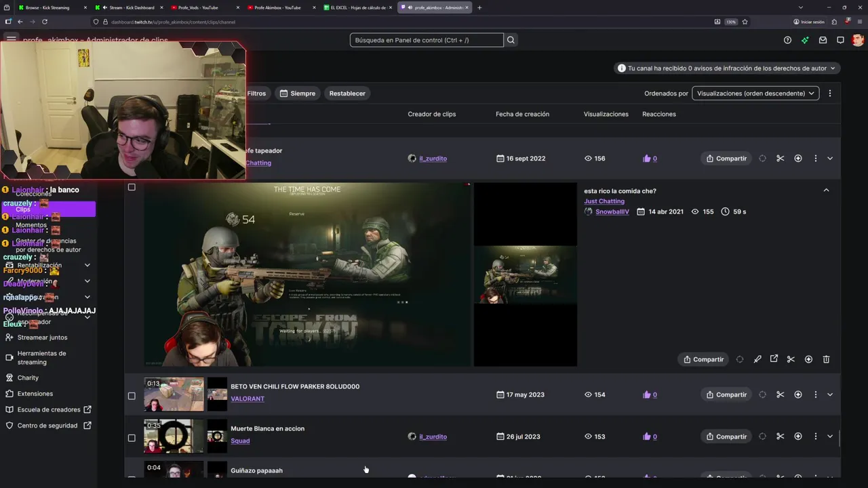Delete the expanded clip with trash icon
Viewport: 868px width, 488px height.
pyautogui.click(x=826, y=359)
